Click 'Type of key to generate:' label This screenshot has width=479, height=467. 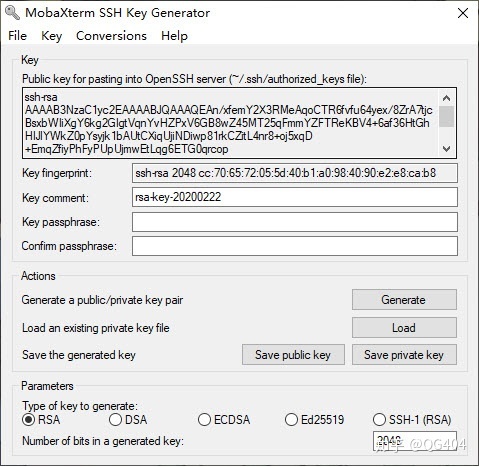(x=80, y=406)
